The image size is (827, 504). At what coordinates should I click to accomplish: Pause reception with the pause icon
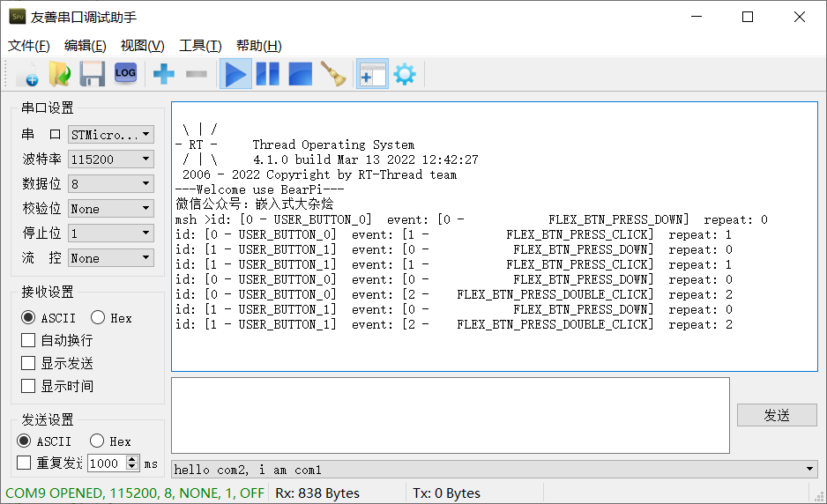pos(268,74)
